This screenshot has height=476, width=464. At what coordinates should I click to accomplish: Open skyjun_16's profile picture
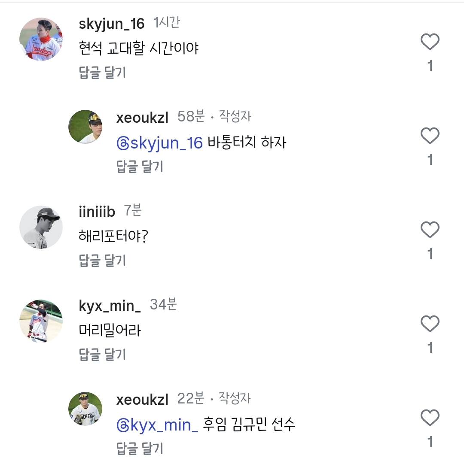tap(41, 39)
